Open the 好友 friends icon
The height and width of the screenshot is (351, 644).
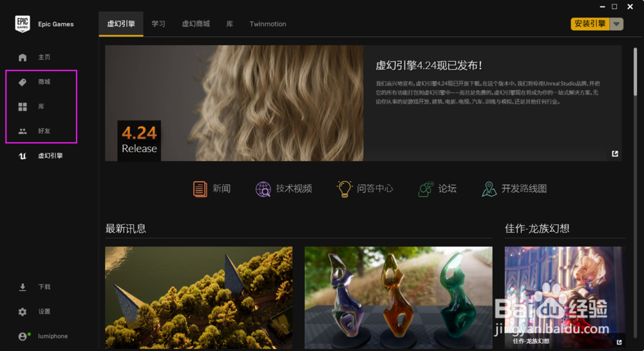point(23,131)
